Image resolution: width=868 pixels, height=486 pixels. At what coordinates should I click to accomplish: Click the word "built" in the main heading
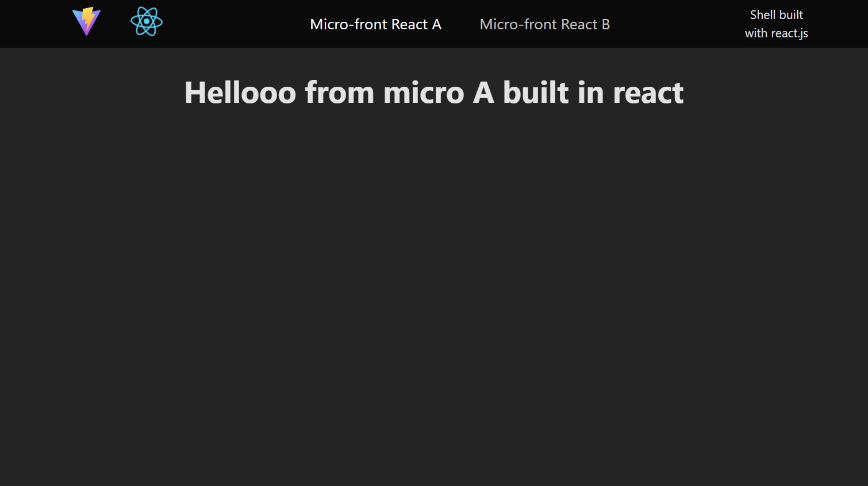536,92
